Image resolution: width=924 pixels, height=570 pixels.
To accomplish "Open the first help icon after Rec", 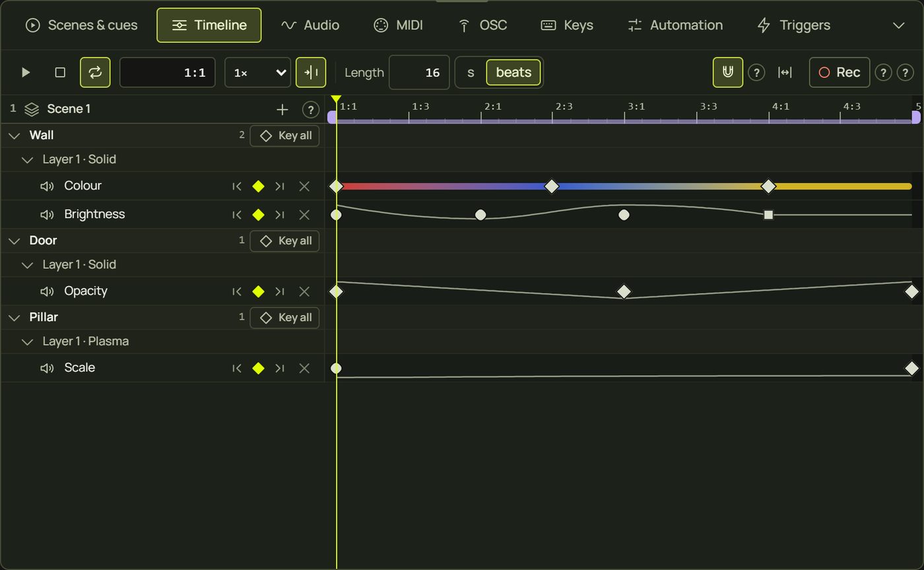I will (x=883, y=73).
